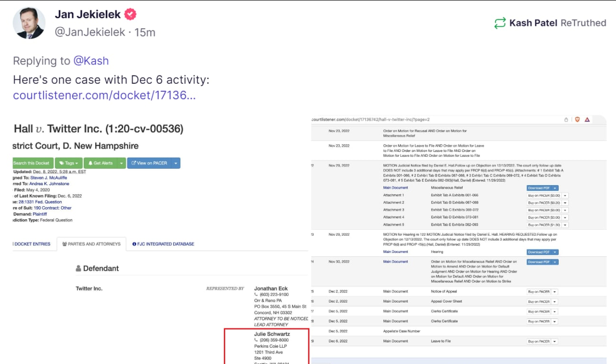Open Main Document link in Nov 30 entry
The height and width of the screenshot is (364, 616).
click(x=396, y=262)
